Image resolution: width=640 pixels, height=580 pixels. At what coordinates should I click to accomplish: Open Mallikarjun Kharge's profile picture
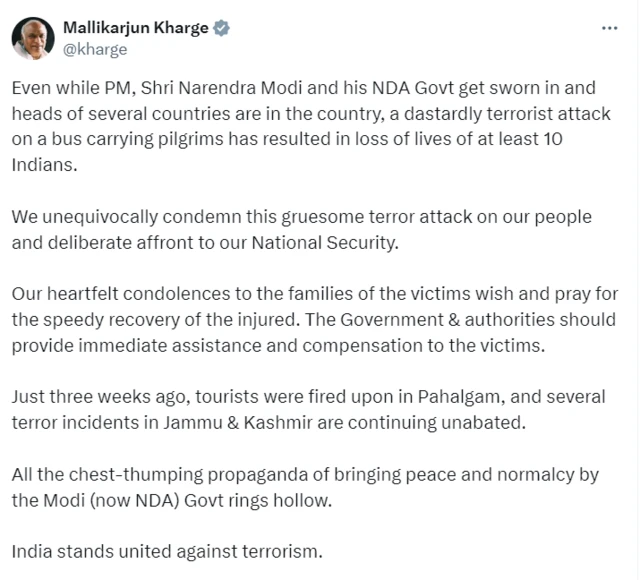(33, 38)
